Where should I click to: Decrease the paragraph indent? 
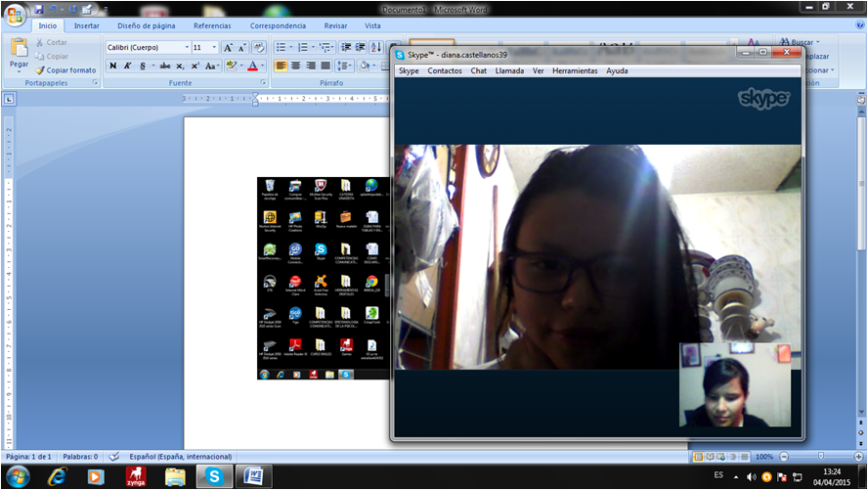pos(346,48)
